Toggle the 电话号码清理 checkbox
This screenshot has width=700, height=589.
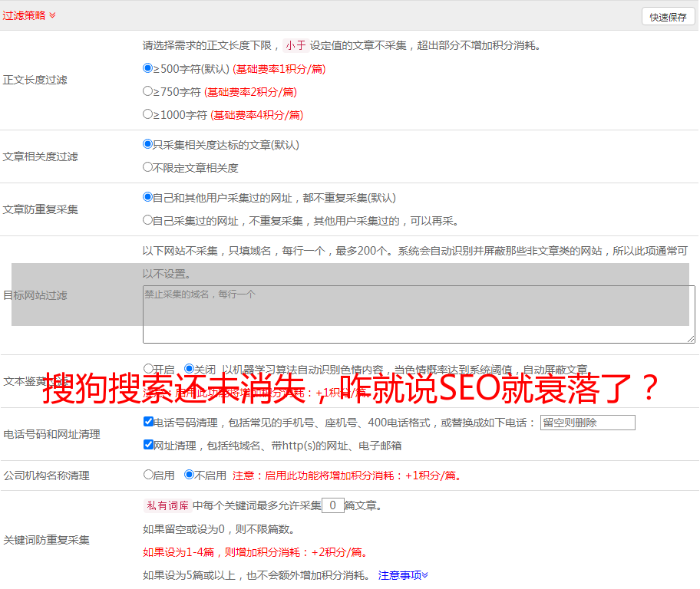[x=149, y=422]
